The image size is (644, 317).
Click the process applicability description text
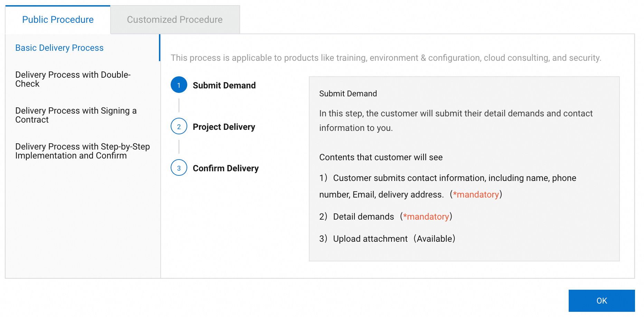[386, 58]
